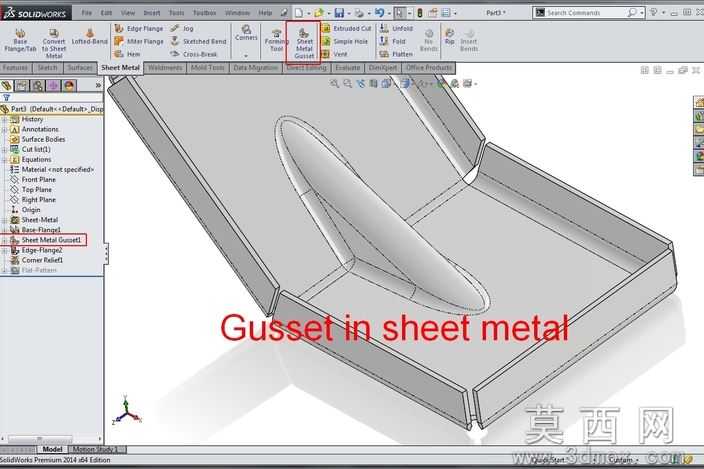Open the Search Commands dropdown arrow
Screen dimensions: 704x469
click(642, 13)
